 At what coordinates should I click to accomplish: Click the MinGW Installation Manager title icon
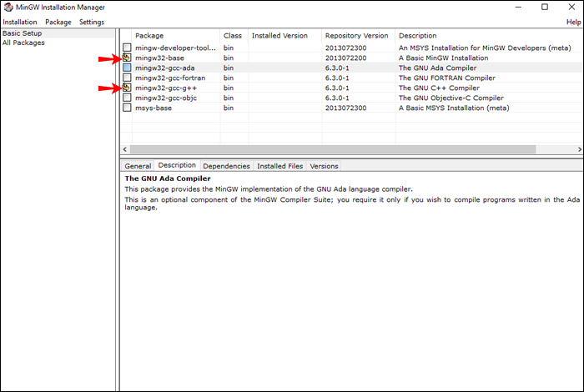tap(8, 7)
